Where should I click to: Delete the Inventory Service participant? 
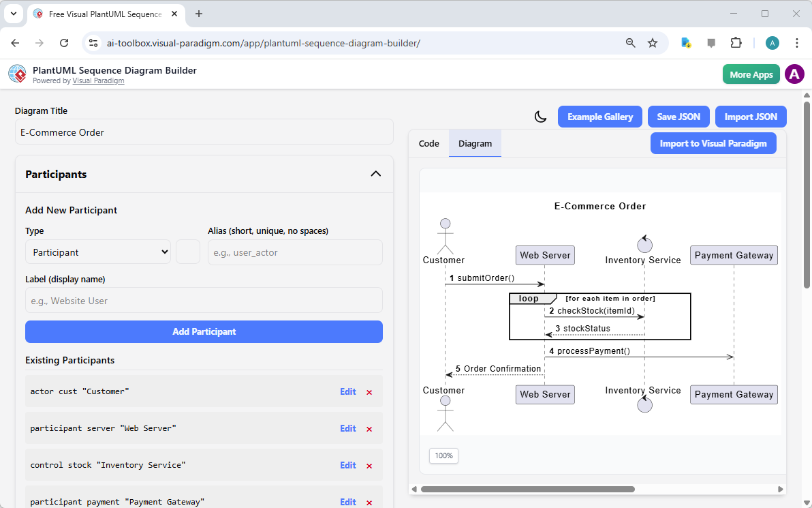tap(369, 466)
